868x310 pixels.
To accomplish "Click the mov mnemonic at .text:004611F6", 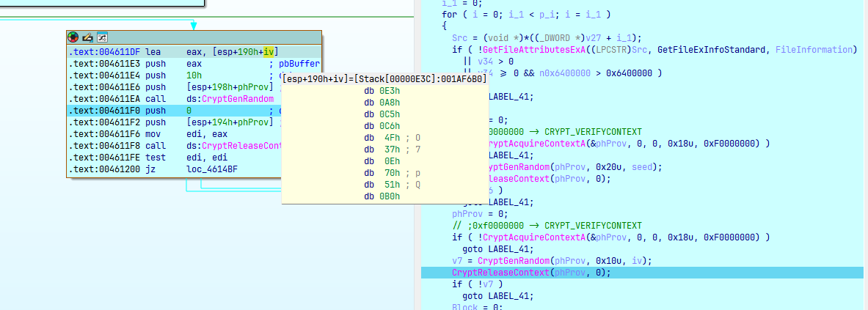I will [153, 134].
